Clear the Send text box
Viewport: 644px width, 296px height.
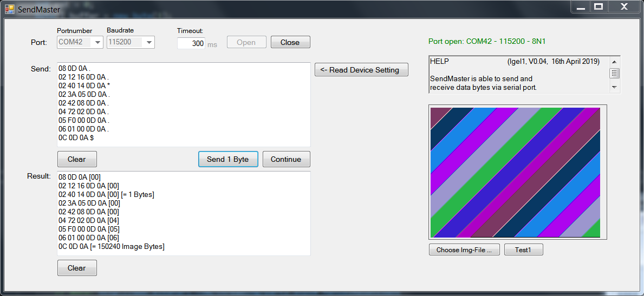pyautogui.click(x=77, y=159)
